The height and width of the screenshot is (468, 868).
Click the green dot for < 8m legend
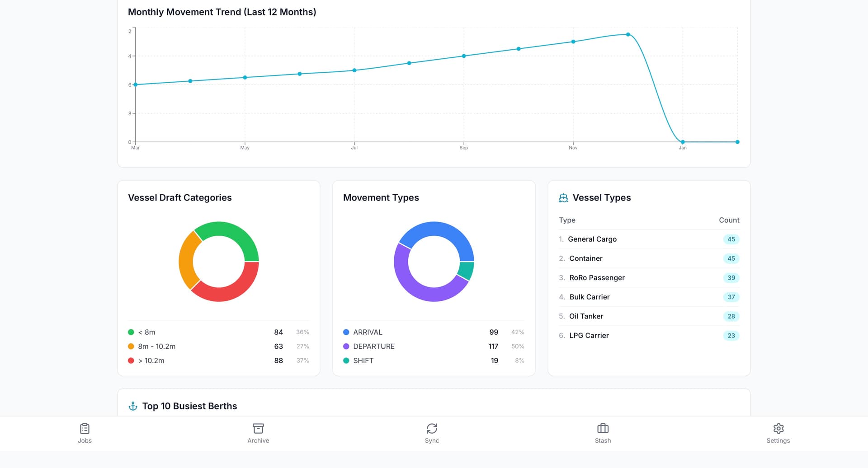point(131,332)
